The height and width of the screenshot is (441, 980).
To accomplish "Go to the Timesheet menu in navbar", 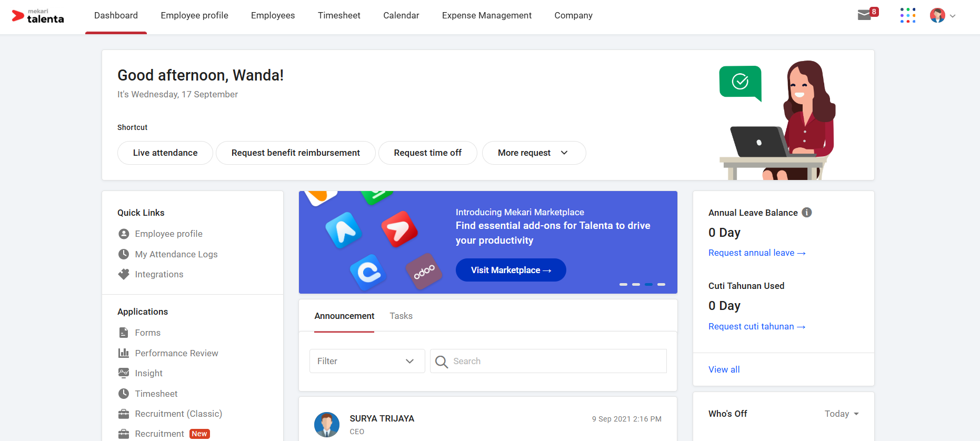I will point(339,15).
